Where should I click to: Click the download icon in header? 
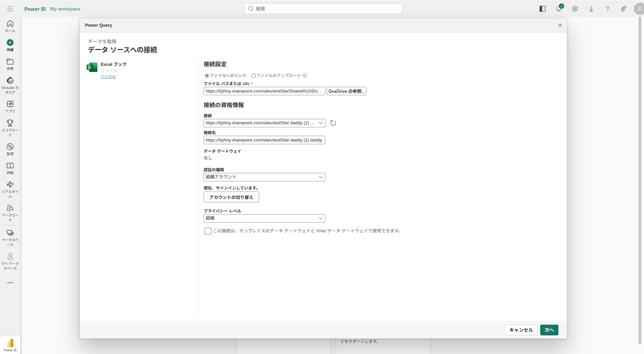coord(591,9)
